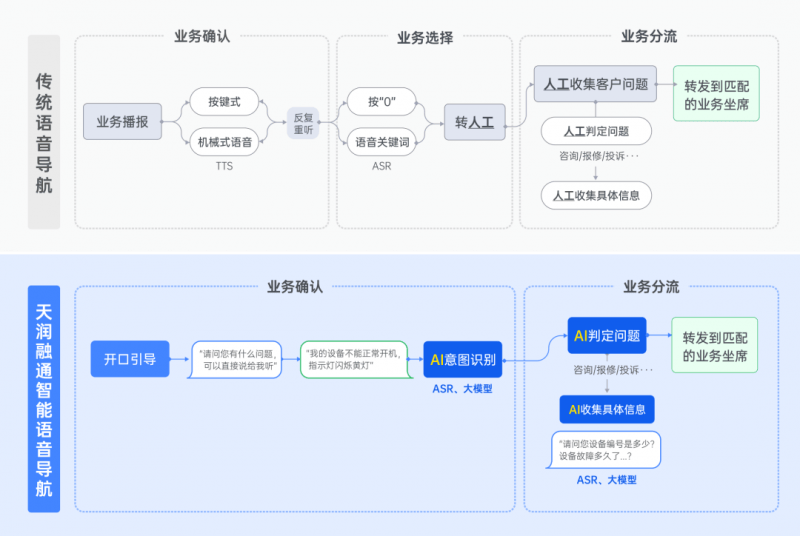Screen dimensions: 800x536
Task: Click the ASR caption under 语音关键词
Action: click(x=382, y=166)
